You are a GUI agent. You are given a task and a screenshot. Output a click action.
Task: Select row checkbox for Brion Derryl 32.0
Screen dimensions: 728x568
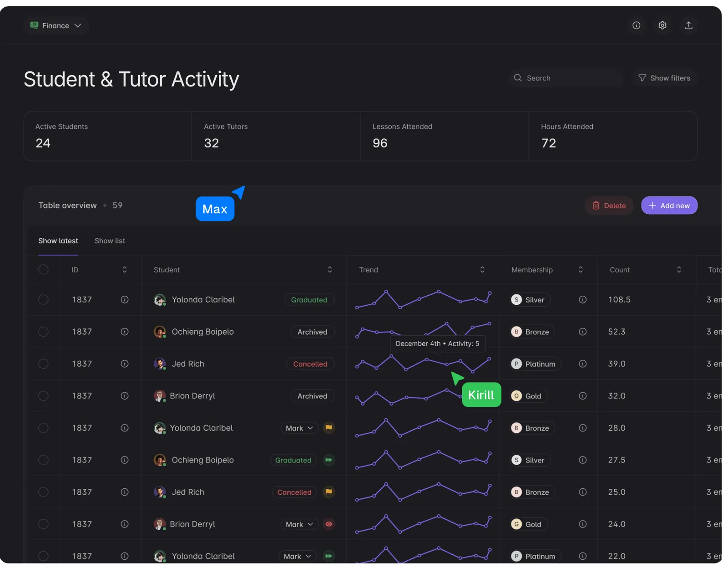coord(43,396)
